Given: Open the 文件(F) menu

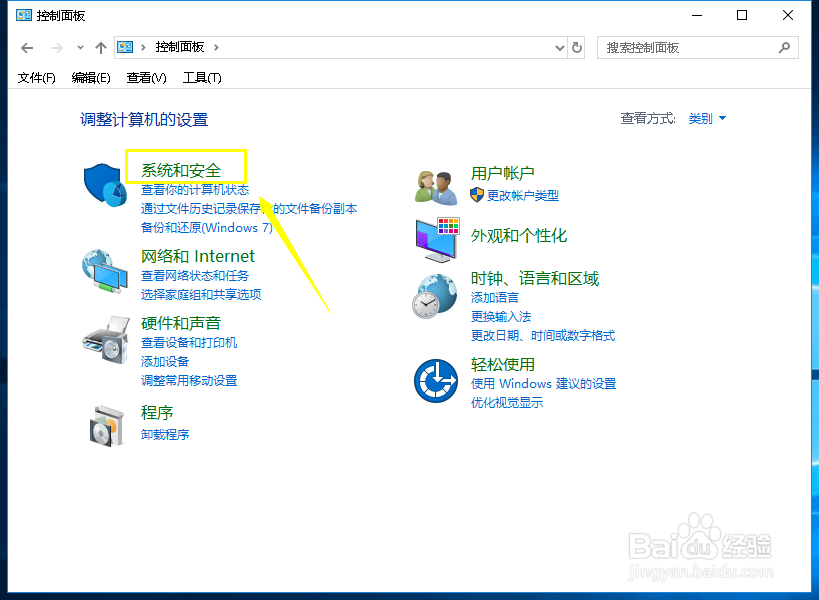Looking at the screenshot, I should (37, 78).
